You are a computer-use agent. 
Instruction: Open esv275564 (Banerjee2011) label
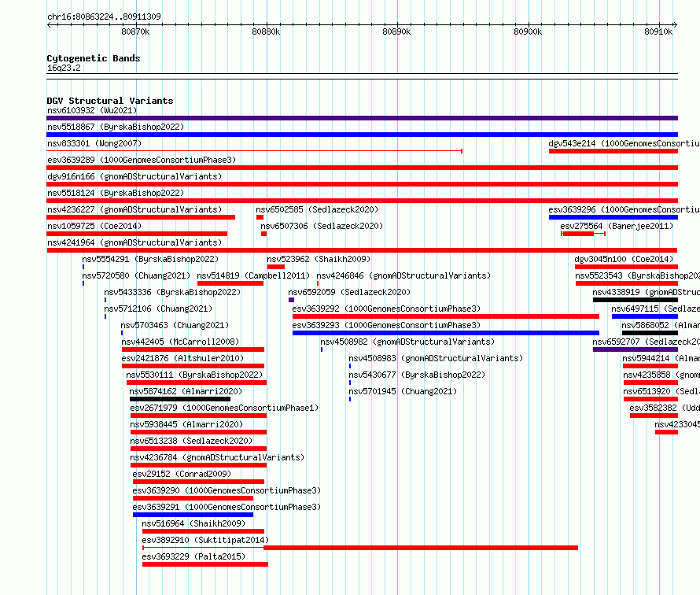click(x=617, y=226)
